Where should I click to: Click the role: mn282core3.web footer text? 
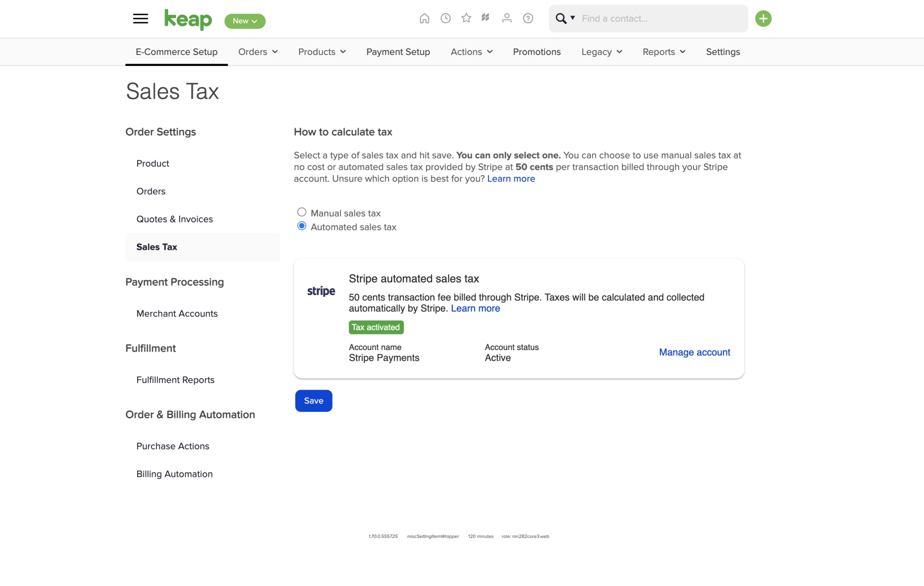[x=525, y=537]
